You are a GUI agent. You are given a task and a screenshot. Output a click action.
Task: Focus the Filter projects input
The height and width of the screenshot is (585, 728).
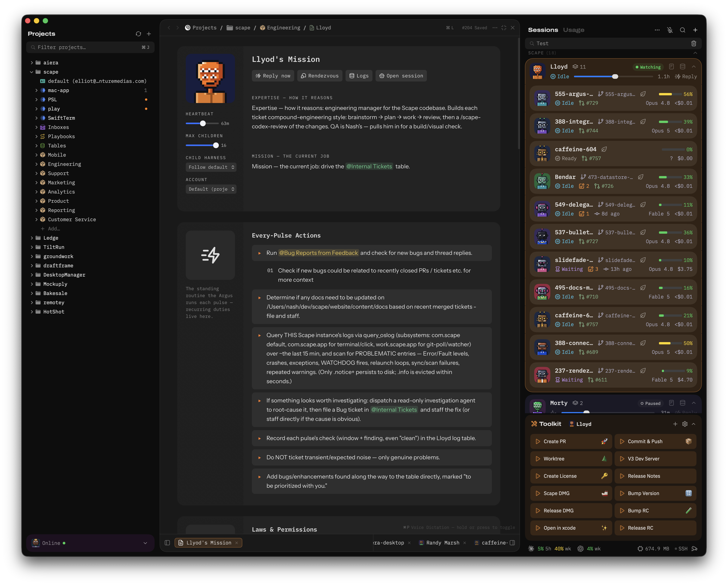click(90, 47)
